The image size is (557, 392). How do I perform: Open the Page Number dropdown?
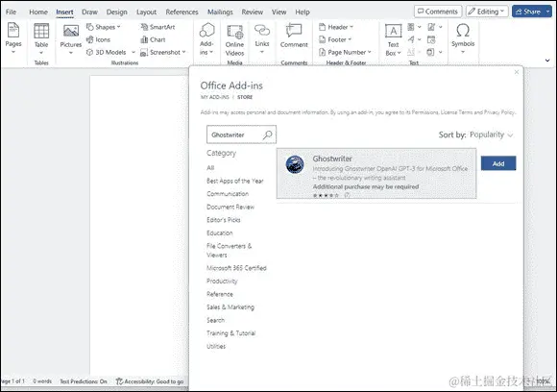click(345, 52)
